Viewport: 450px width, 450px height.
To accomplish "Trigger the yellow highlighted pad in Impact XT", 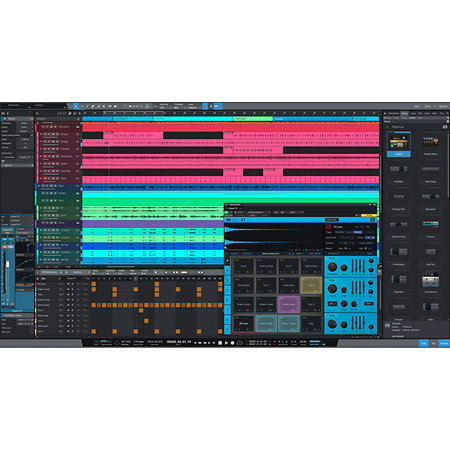I will tap(311, 285).
